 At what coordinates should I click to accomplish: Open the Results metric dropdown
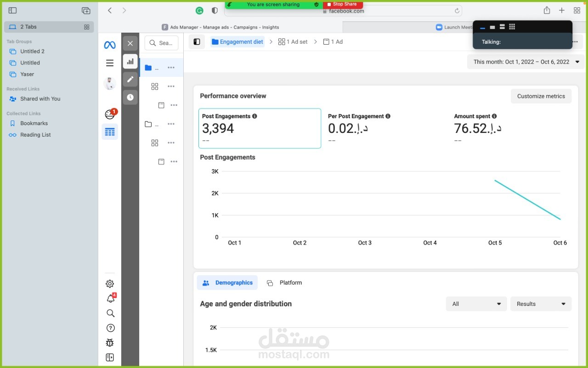coord(541,304)
